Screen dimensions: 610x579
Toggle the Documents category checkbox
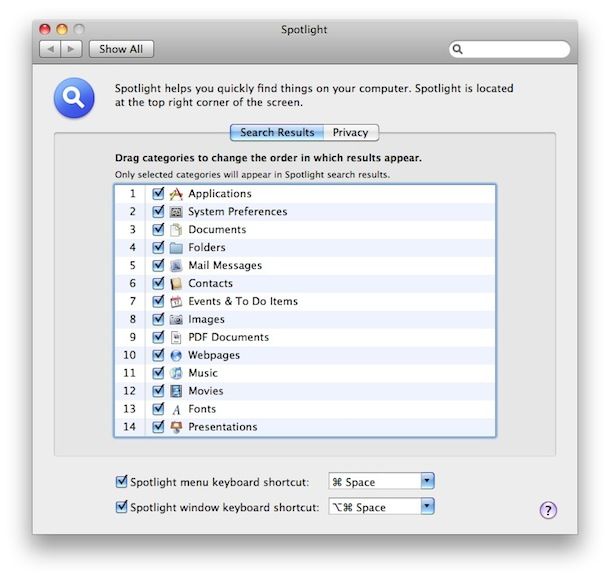point(158,229)
